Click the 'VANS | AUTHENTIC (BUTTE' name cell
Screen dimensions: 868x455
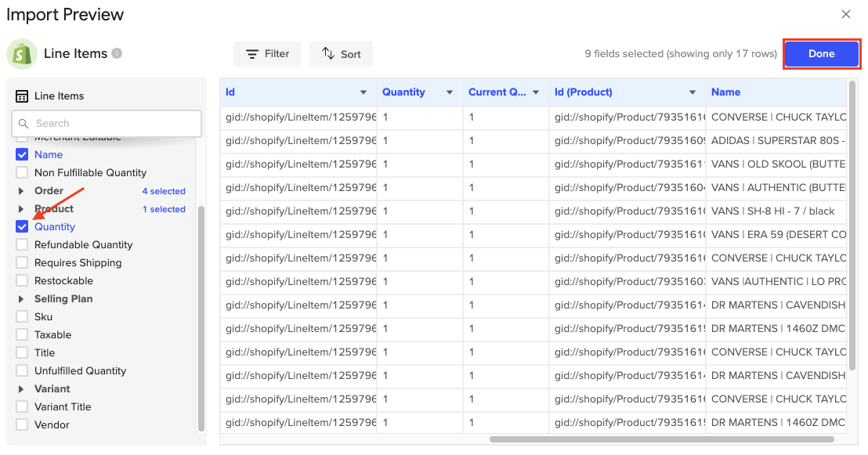(x=776, y=188)
